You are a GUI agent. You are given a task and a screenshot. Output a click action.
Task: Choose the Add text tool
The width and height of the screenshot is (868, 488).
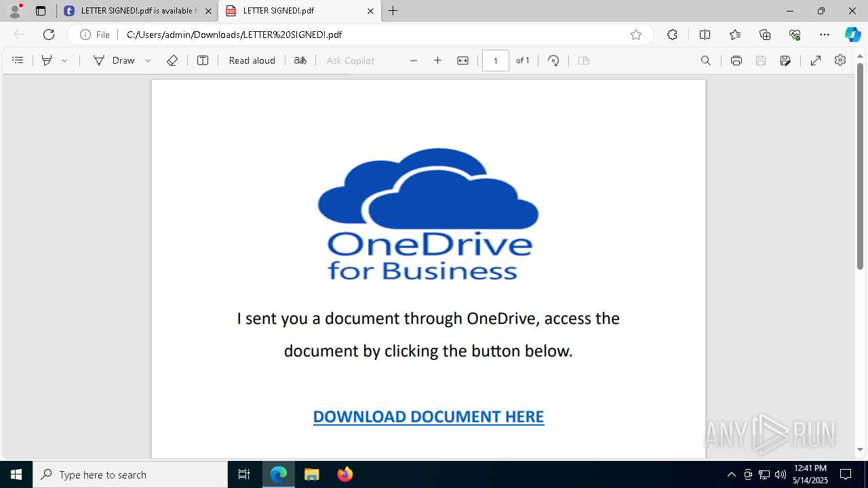coord(203,60)
